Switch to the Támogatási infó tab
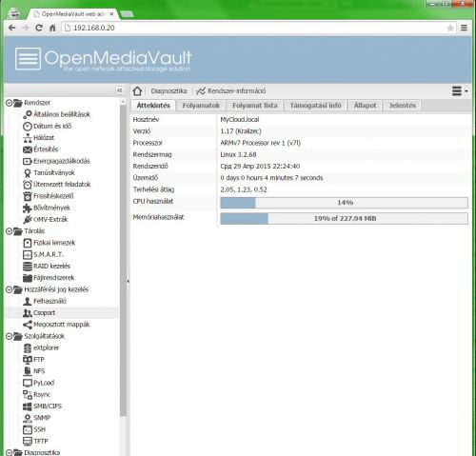This screenshot has height=456, width=476. click(x=315, y=106)
